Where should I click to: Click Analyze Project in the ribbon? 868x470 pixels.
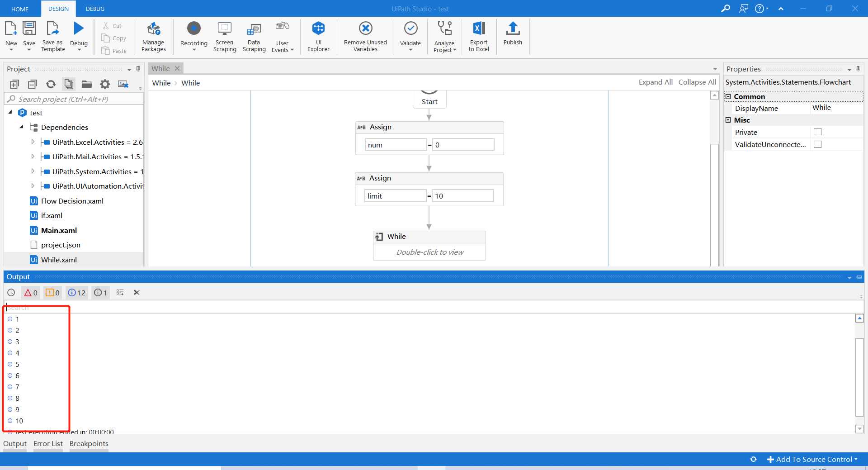(x=445, y=36)
